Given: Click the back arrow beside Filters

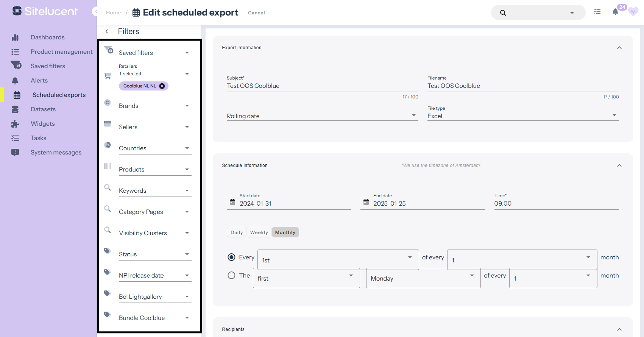Looking at the screenshot, I should [107, 31].
